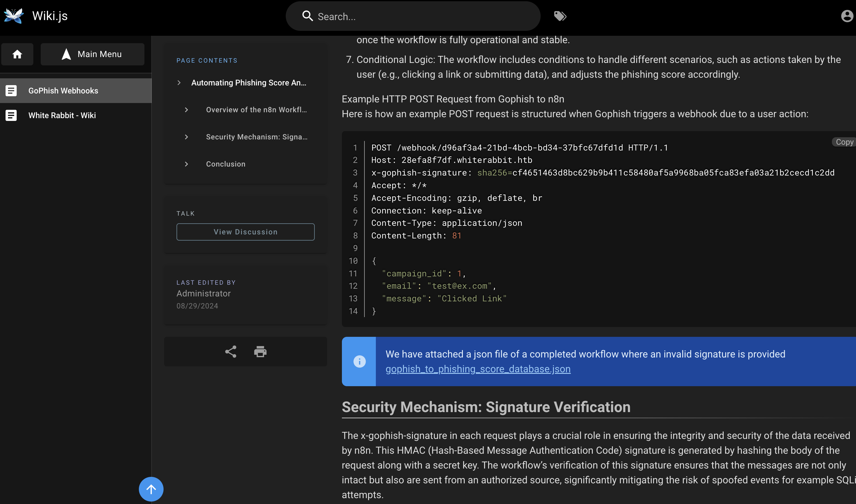Jump to Security Mechanism section in contents
The width and height of the screenshot is (856, 504).
point(257,137)
